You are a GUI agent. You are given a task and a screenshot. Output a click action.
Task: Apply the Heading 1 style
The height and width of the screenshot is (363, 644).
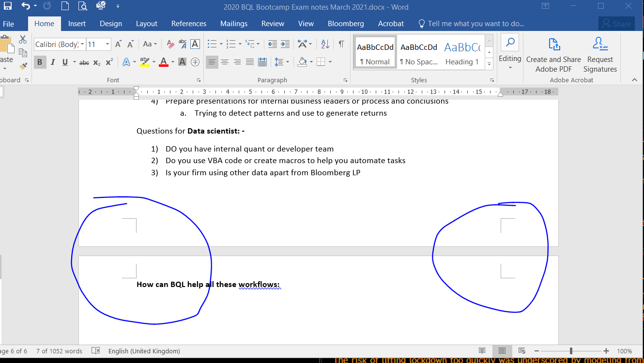[x=462, y=52]
